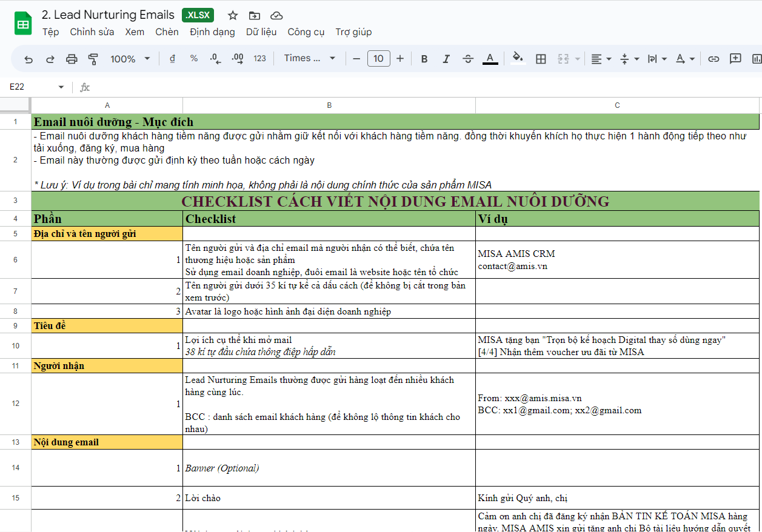Format the cell as currency
The width and height of the screenshot is (762, 532).
(173, 59)
